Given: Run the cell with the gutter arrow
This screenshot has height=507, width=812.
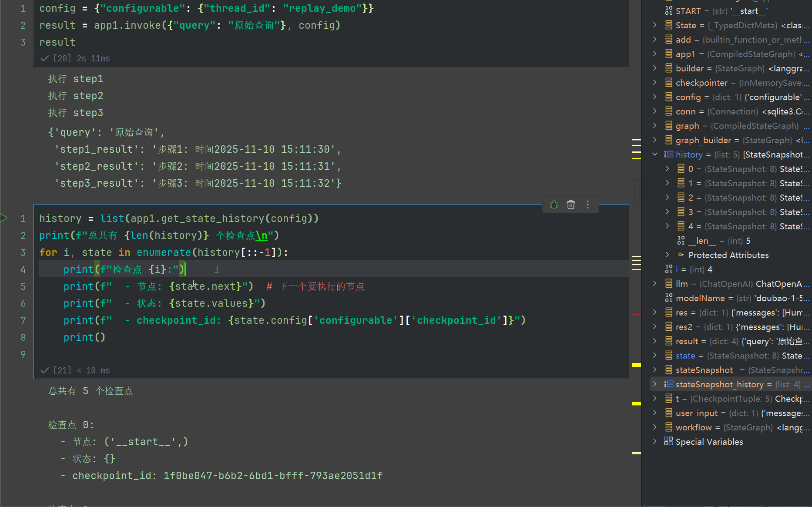Looking at the screenshot, I should coord(4,218).
